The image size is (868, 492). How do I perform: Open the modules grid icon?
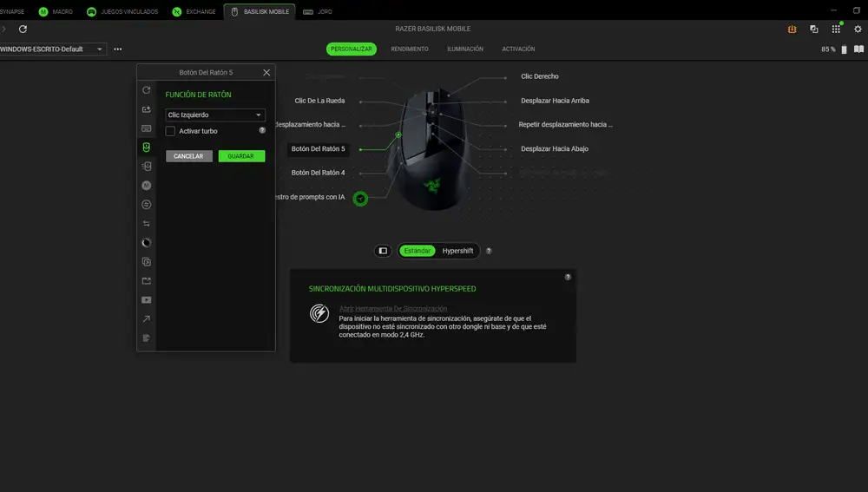coord(836,29)
